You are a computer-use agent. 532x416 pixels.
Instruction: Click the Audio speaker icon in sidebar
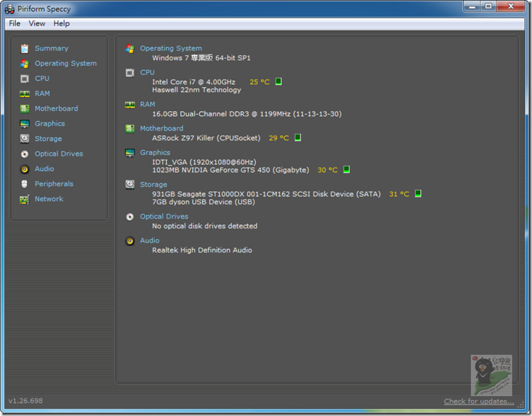click(24, 169)
